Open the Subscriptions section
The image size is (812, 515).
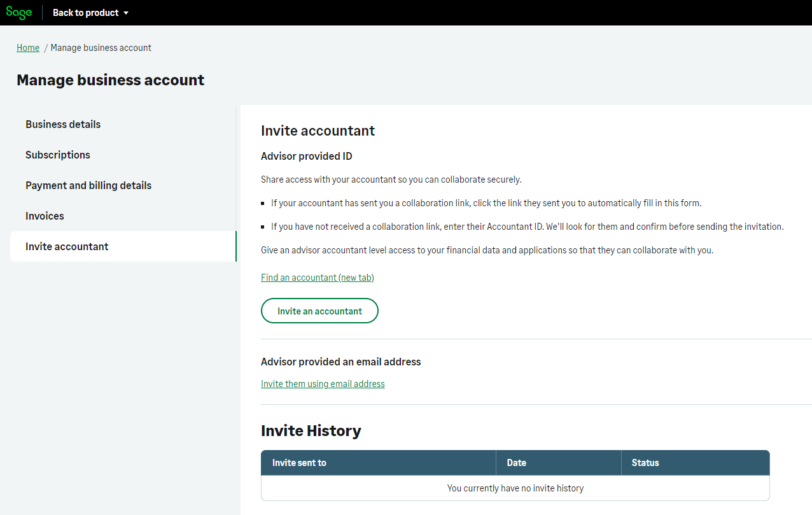(x=57, y=155)
